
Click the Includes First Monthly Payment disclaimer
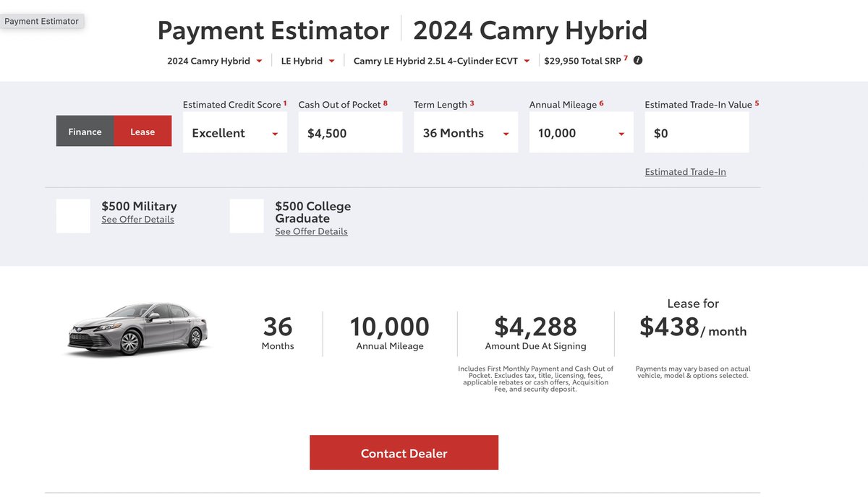[x=536, y=379]
